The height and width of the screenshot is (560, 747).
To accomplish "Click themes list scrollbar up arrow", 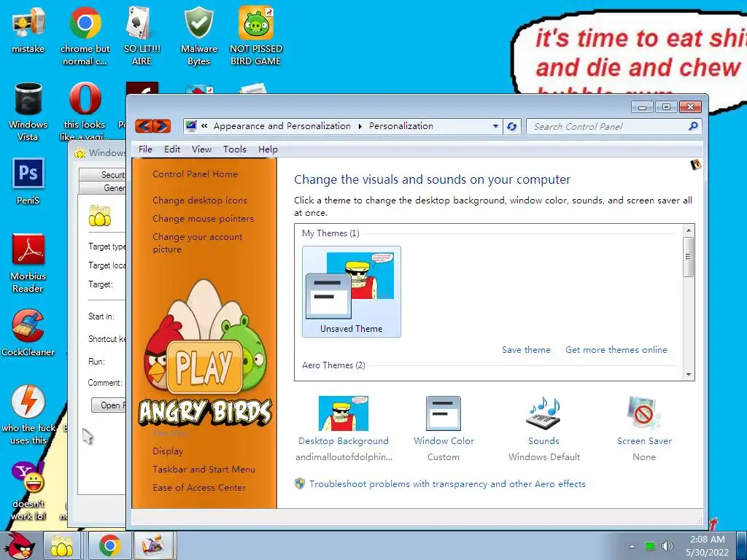I will coord(689,230).
